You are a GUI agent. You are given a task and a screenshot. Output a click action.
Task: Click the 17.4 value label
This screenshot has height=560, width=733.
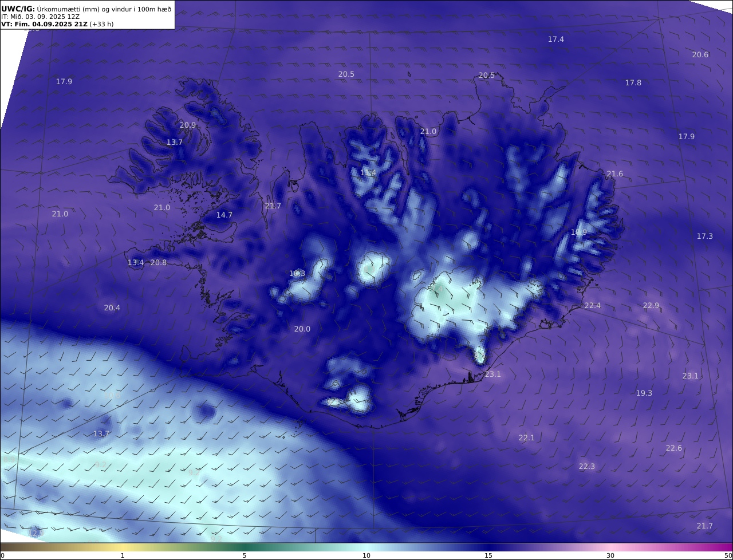click(555, 40)
